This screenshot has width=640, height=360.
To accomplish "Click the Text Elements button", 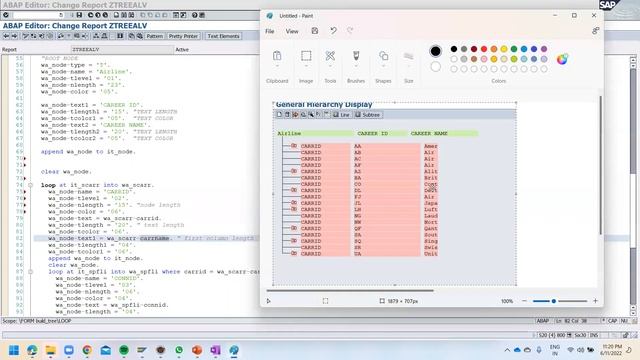I will [x=223, y=36].
